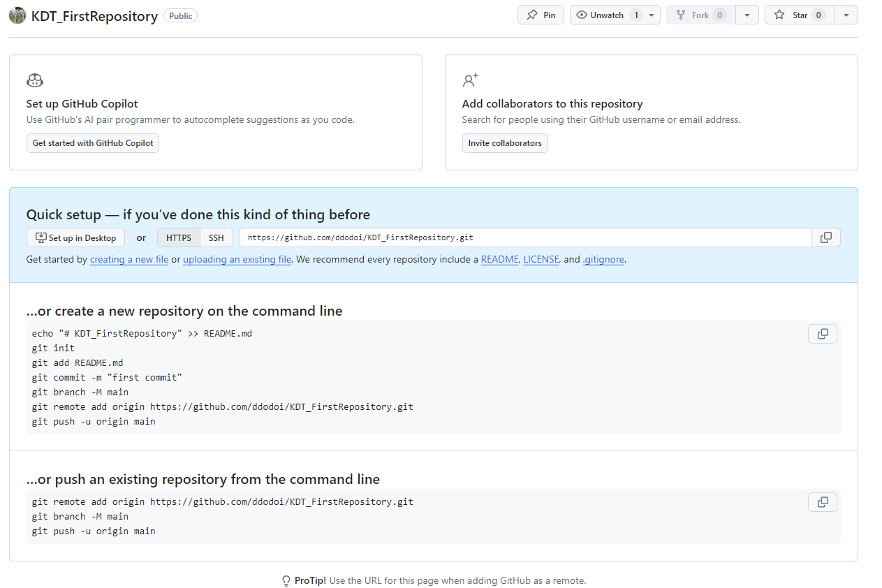The image size is (882, 588).
Task: Click the echo README.md command line
Action: (x=142, y=333)
